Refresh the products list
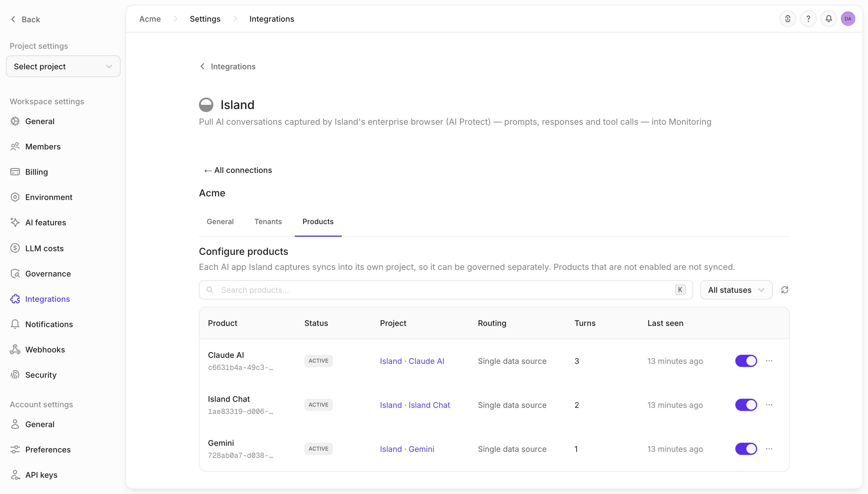Image resolution: width=868 pixels, height=494 pixels. pos(785,290)
